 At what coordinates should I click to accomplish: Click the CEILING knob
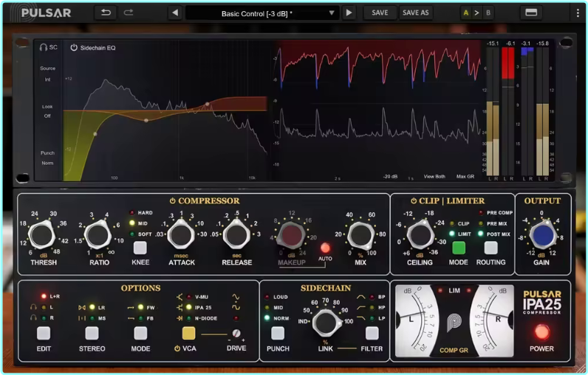pos(421,235)
